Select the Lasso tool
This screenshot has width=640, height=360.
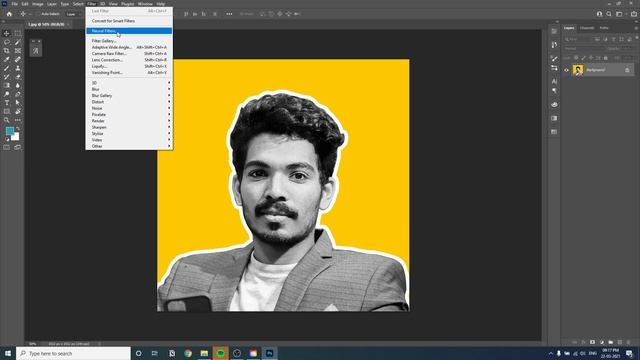click(x=7, y=42)
